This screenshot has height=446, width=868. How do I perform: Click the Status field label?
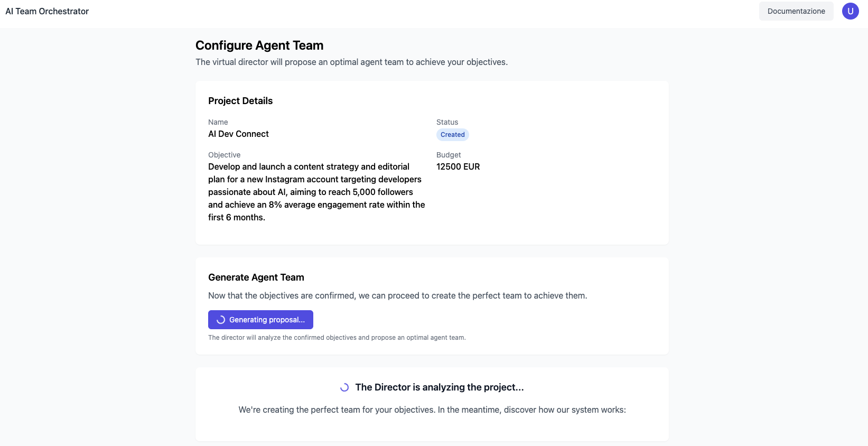447,122
